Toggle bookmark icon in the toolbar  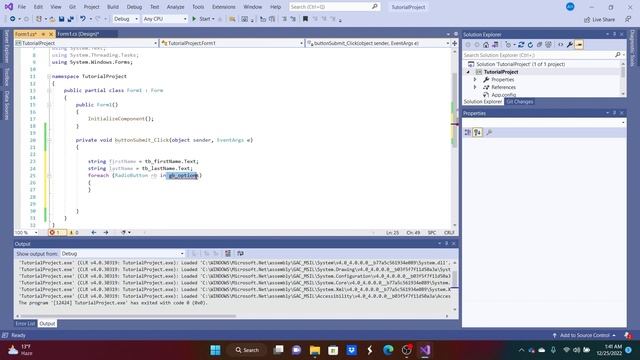[305, 19]
